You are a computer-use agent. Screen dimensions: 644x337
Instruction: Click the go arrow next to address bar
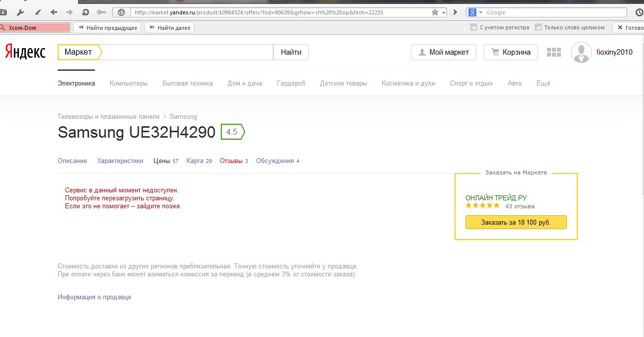[x=455, y=12]
